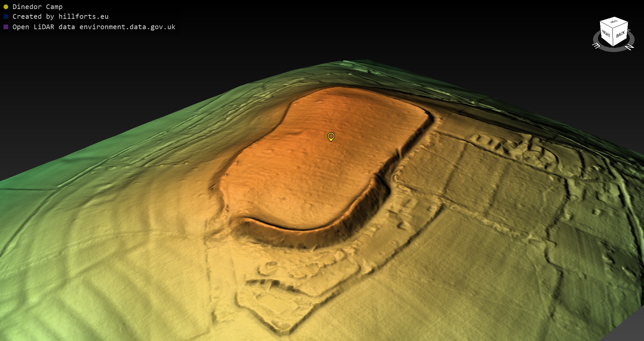Toggle the Created by hillforts.eu legend entry
The width and height of the screenshot is (644, 341).
[60, 16]
